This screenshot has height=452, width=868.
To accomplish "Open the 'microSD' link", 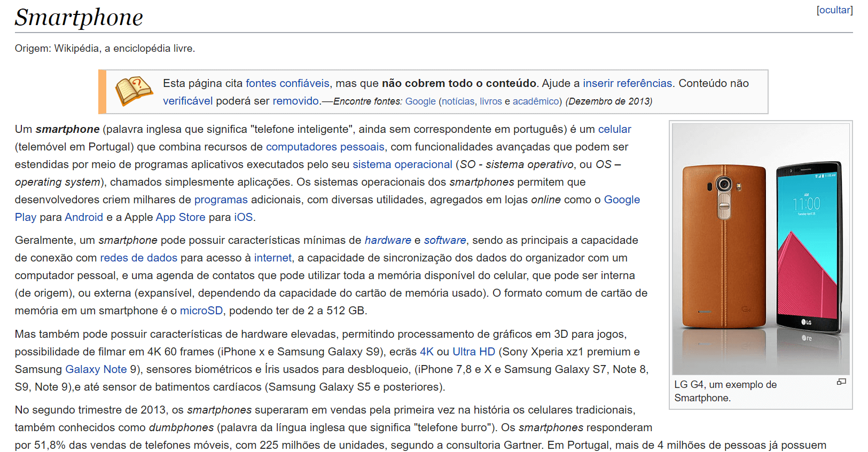I will 201,311.
